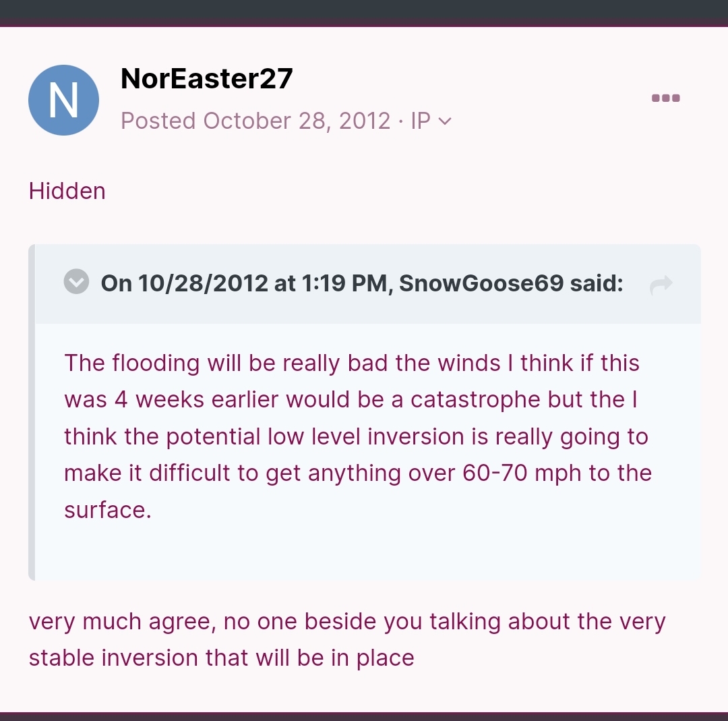Viewport: 728px width, 721px height.
Task: Click NorEaster27's blue N avatar
Action: (x=63, y=100)
